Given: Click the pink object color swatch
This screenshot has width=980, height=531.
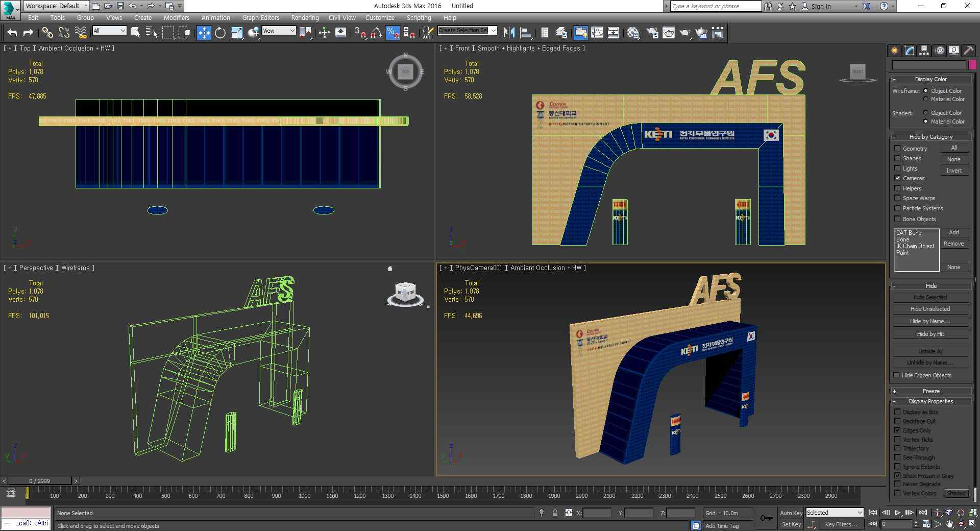Looking at the screenshot, I should point(972,65).
